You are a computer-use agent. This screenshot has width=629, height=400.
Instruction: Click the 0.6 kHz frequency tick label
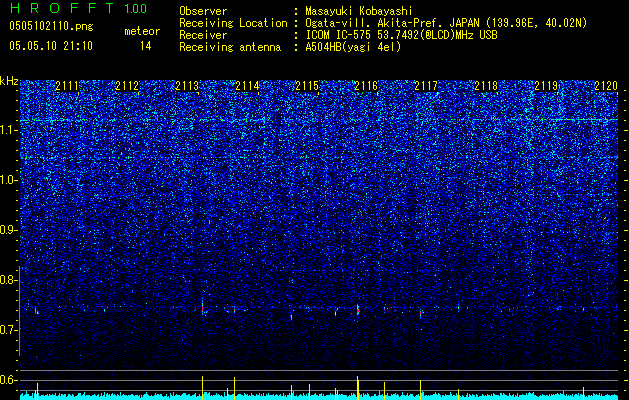pyautogui.click(x=8, y=380)
